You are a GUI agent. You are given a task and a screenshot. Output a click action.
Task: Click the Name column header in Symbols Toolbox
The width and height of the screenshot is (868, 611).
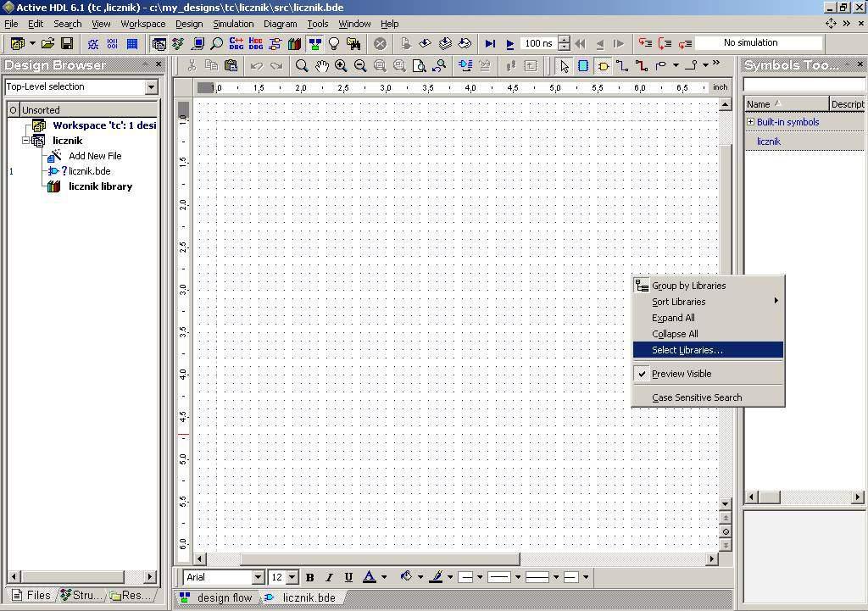(786, 104)
